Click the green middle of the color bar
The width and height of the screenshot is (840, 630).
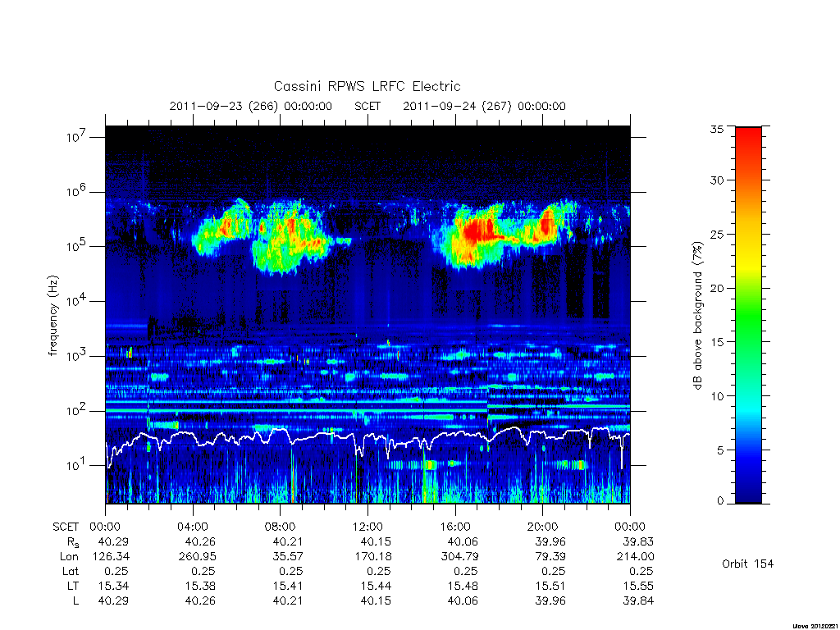click(748, 316)
